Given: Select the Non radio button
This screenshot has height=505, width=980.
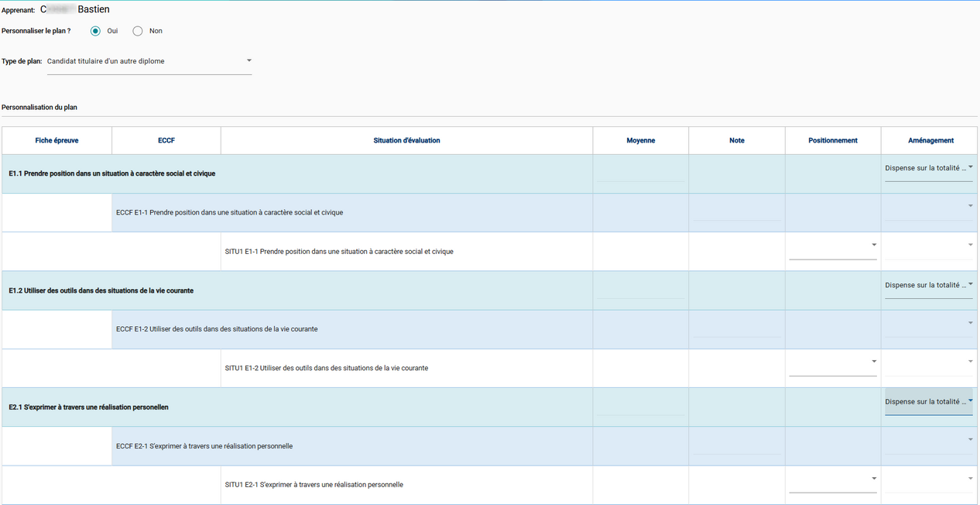Looking at the screenshot, I should coord(138,31).
